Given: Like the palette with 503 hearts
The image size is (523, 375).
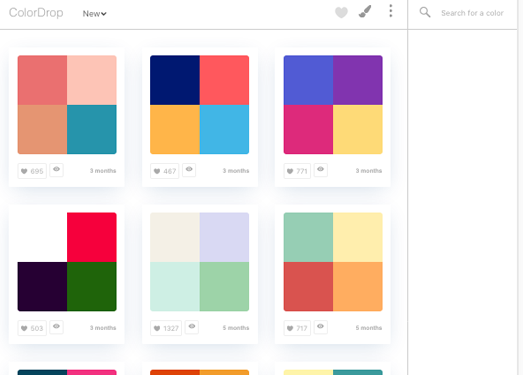Looking at the screenshot, I should 32,328.
